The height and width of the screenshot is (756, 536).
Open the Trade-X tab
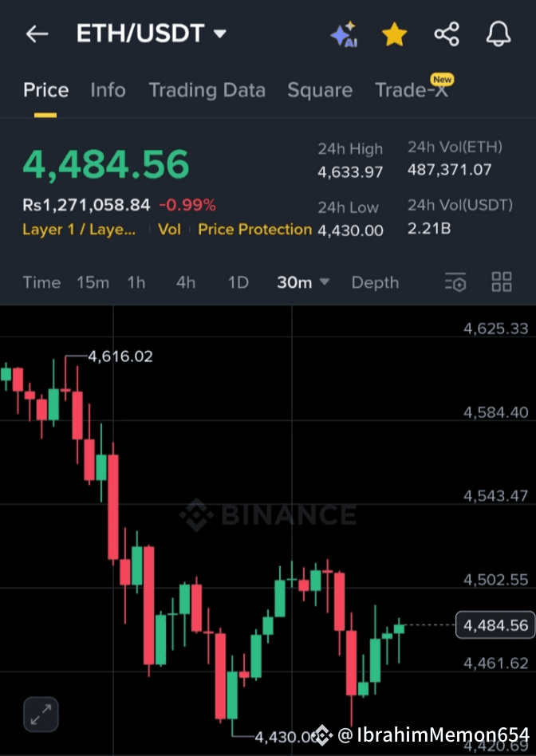[412, 90]
